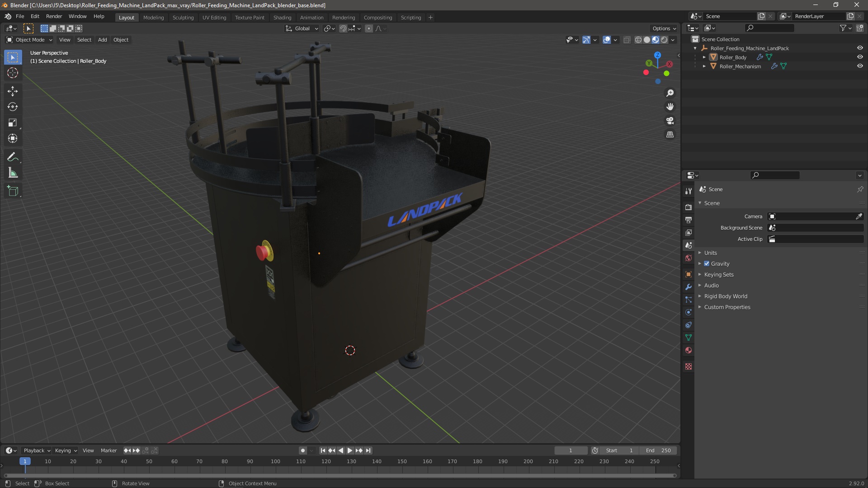This screenshot has height=488, width=868.
Task: Open the Render menu
Action: pos(54,16)
